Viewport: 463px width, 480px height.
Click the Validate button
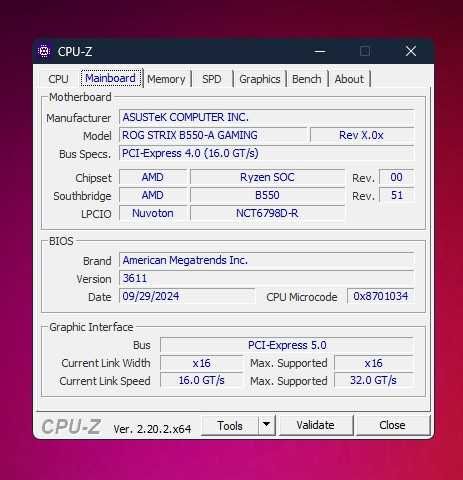pos(315,425)
